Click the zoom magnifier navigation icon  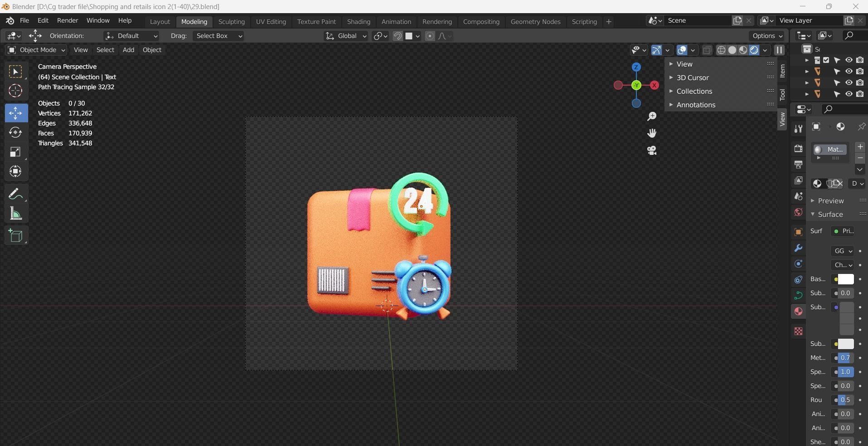pos(652,117)
